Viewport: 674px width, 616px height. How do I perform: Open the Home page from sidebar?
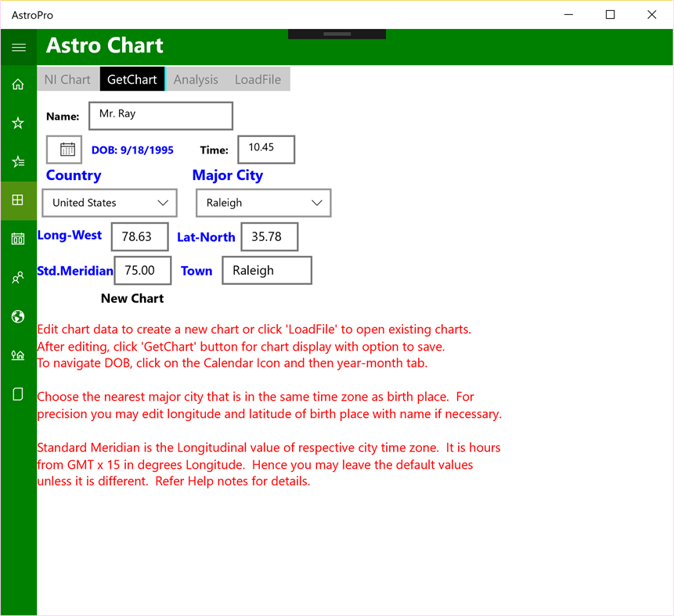[18, 84]
